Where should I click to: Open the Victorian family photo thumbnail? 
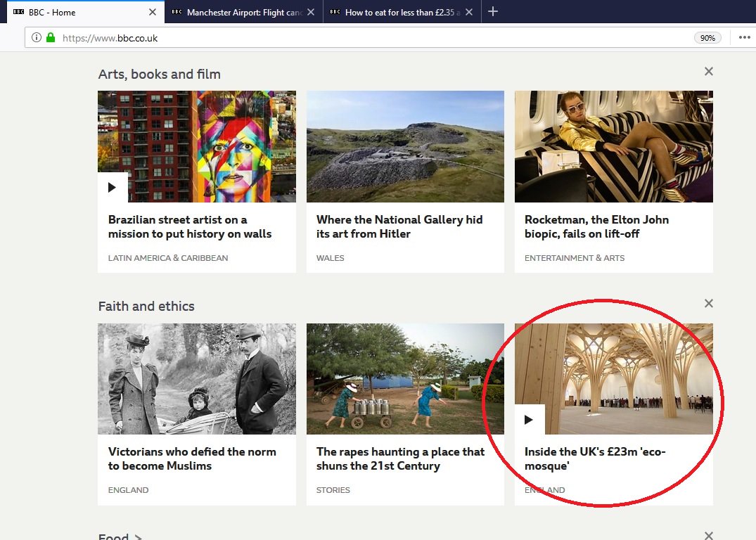(197, 379)
